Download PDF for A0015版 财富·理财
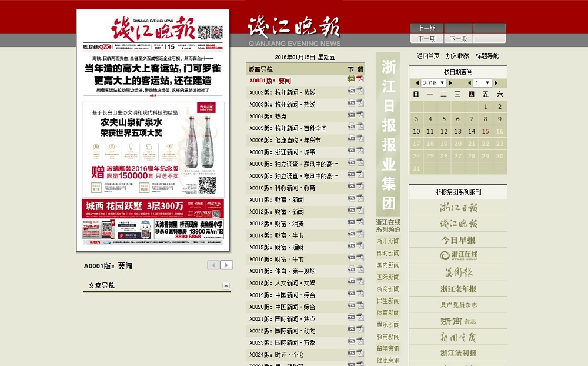Image resolution: width=588 pixels, height=366 pixels. click(360, 245)
